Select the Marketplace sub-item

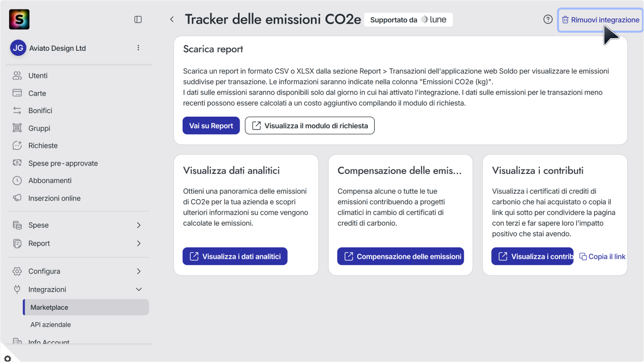(x=86, y=307)
